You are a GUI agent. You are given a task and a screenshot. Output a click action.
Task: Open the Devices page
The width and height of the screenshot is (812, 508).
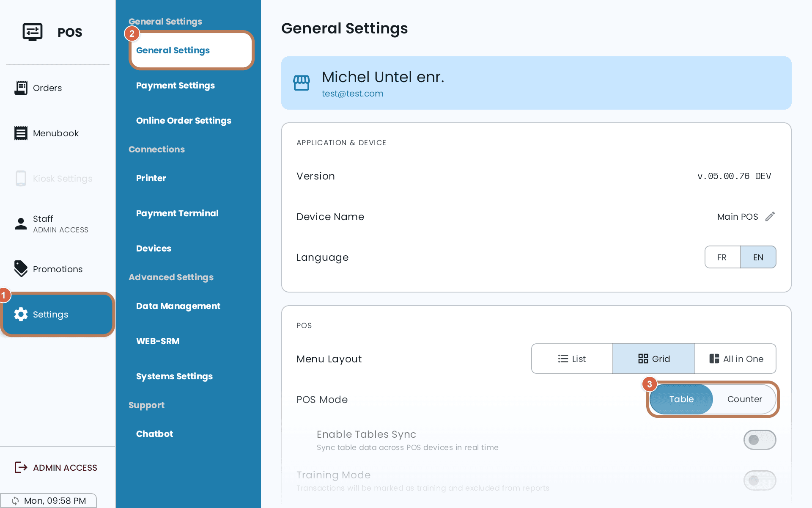point(154,248)
